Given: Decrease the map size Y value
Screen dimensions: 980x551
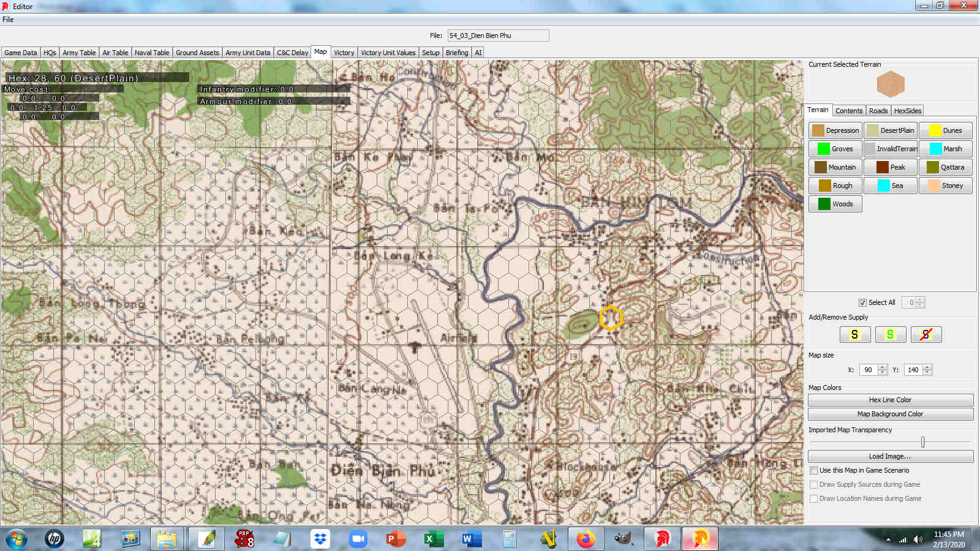Looking at the screenshot, I should click(927, 372).
